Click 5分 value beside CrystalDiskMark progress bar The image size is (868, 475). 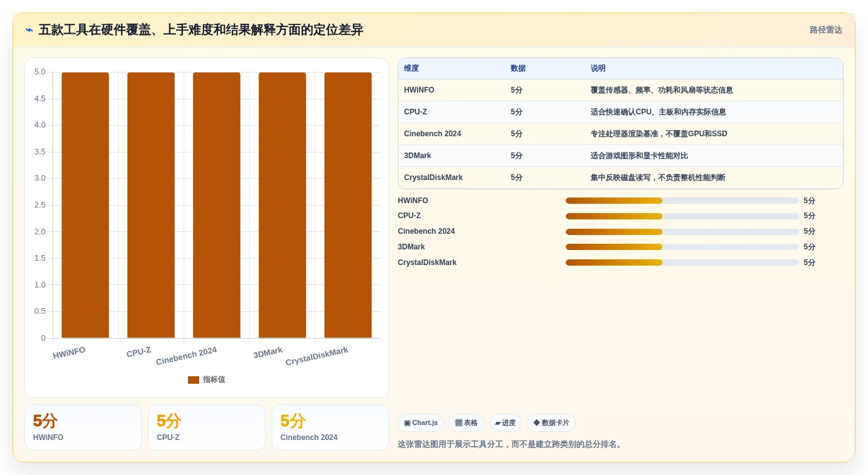pos(809,262)
